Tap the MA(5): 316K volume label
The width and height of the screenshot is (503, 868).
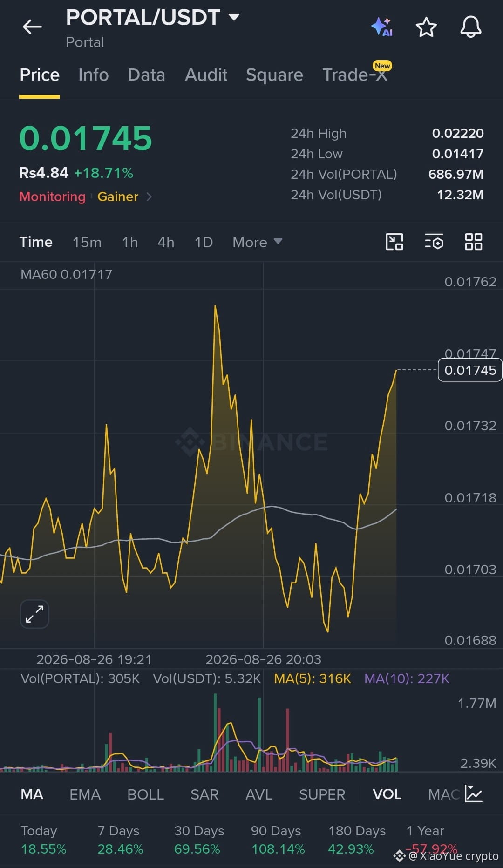click(313, 678)
